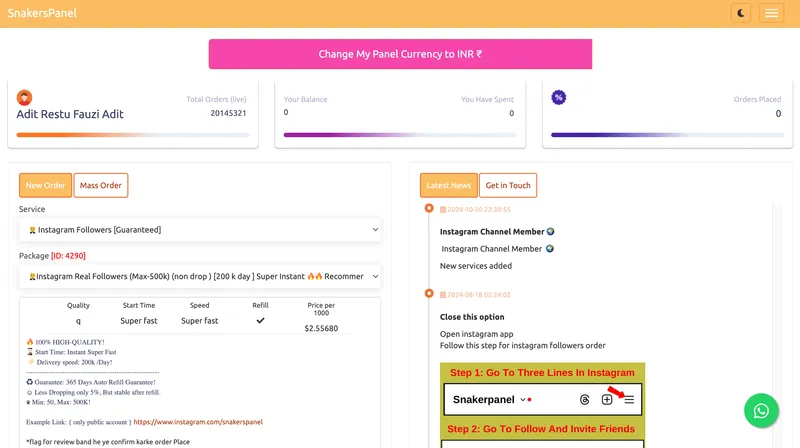Click the news panel scrollbar
This screenshot has height=448, width=800.
[777, 326]
